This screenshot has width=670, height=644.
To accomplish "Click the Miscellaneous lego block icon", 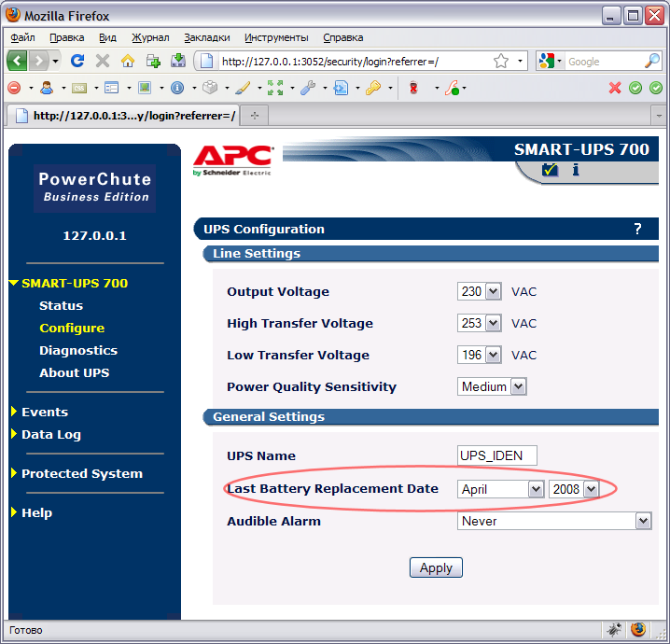I will (x=210, y=88).
